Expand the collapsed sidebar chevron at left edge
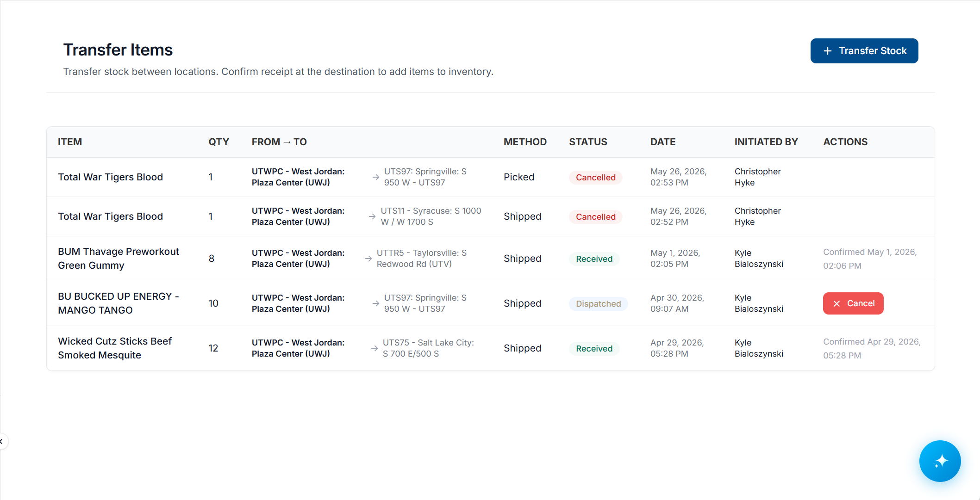Screen dimensions: 980x500 2,441
